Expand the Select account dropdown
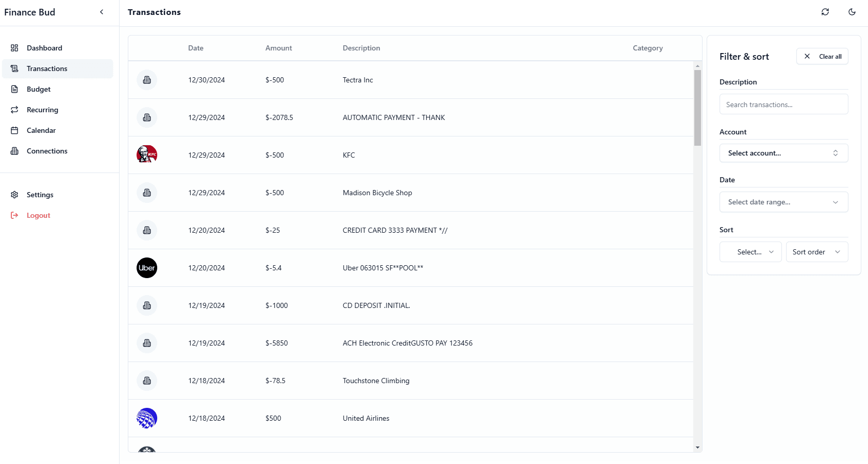 [x=783, y=153]
